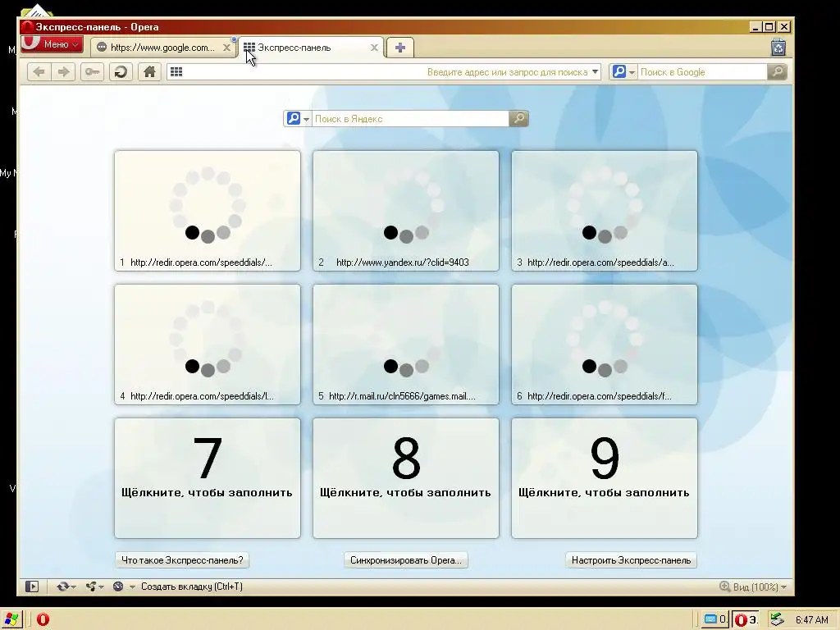Open Opera Link sync icon menu
Viewport: 840px width, 630px height.
click(66, 587)
